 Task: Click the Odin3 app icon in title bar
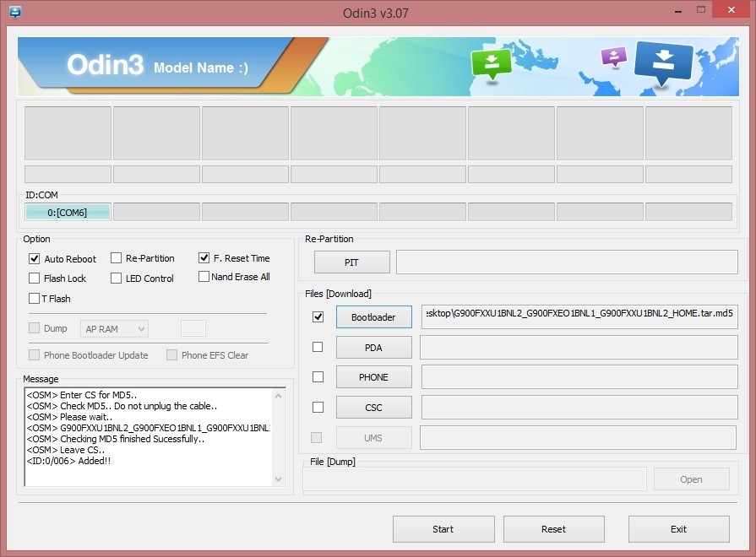15,12
